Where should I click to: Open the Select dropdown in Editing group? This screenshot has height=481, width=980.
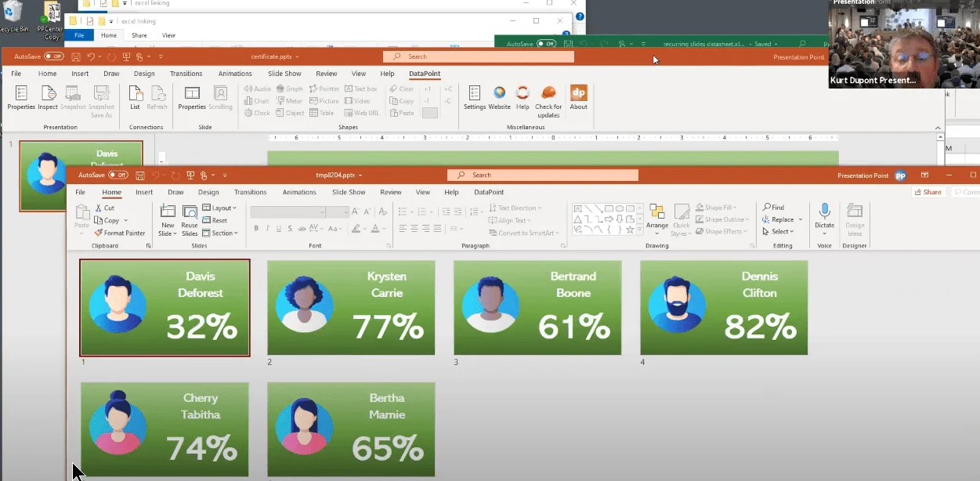pos(779,231)
